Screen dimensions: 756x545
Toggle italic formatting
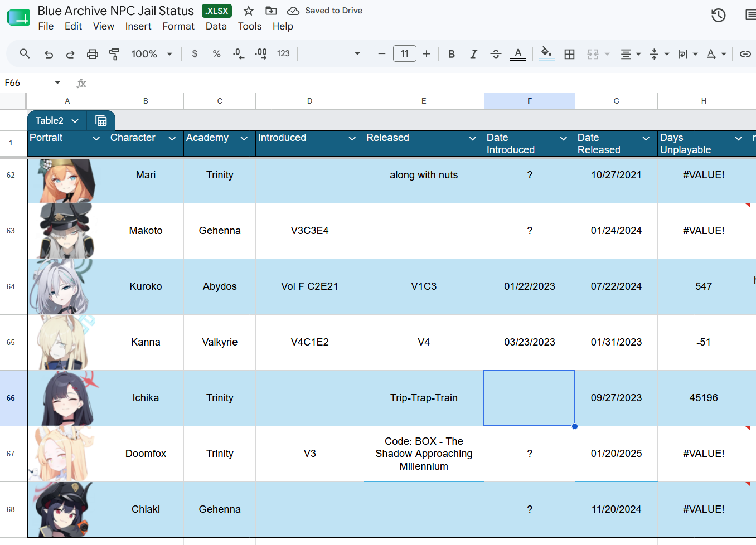473,54
